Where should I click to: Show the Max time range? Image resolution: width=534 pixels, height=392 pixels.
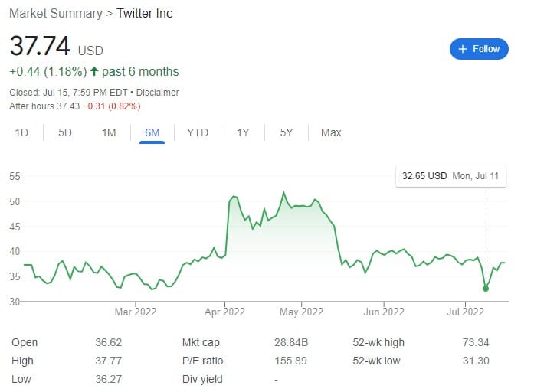(x=331, y=132)
